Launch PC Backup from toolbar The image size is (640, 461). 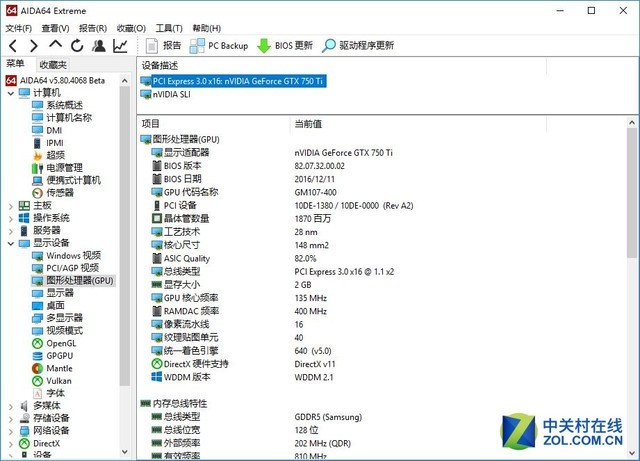pyautogui.click(x=219, y=45)
